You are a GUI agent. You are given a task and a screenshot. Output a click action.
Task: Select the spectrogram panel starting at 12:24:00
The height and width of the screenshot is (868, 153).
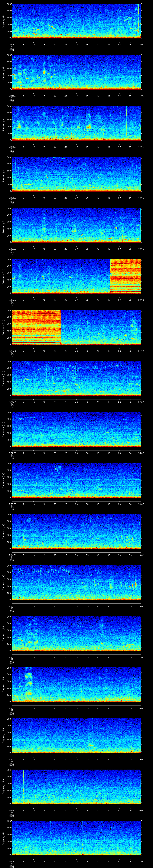(77, 531)
